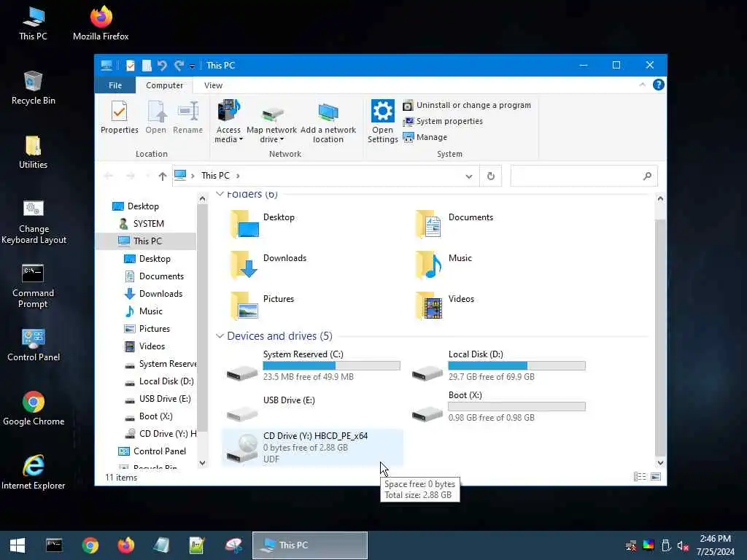
Task: Switch to large icons view icon
Action: 656,477
